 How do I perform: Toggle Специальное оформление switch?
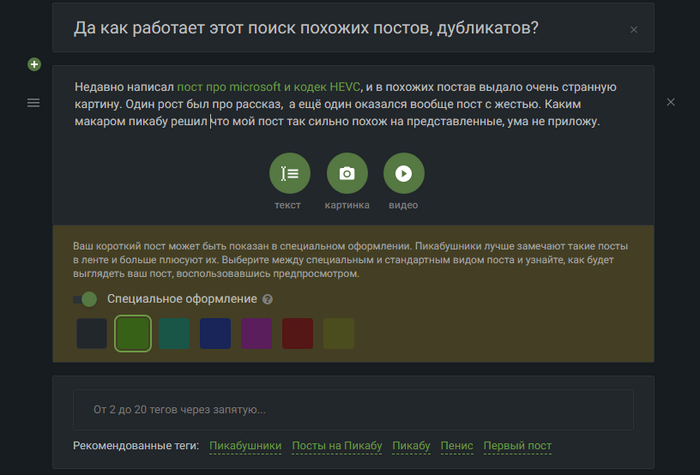pyautogui.click(x=86, y=299)
